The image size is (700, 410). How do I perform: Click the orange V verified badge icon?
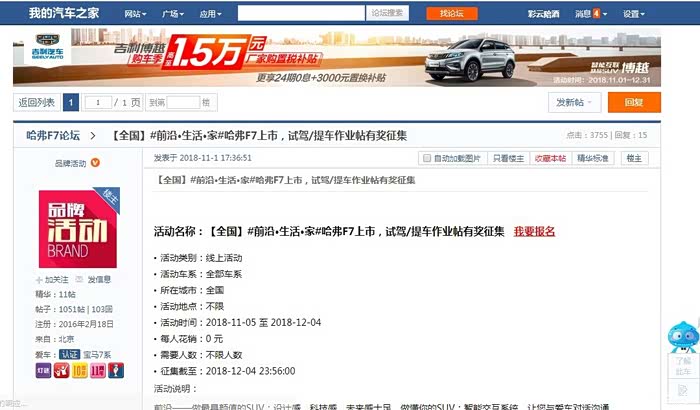click(95, 163)
